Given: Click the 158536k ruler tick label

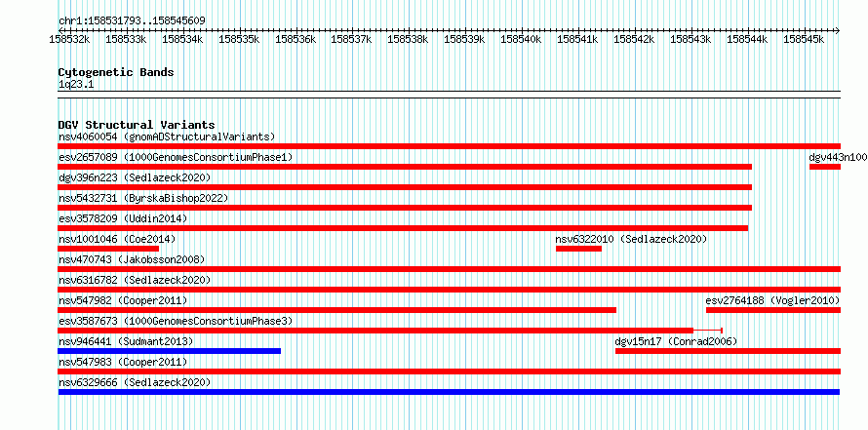Looking at the screenshot, I should click(x=296, y=39).
